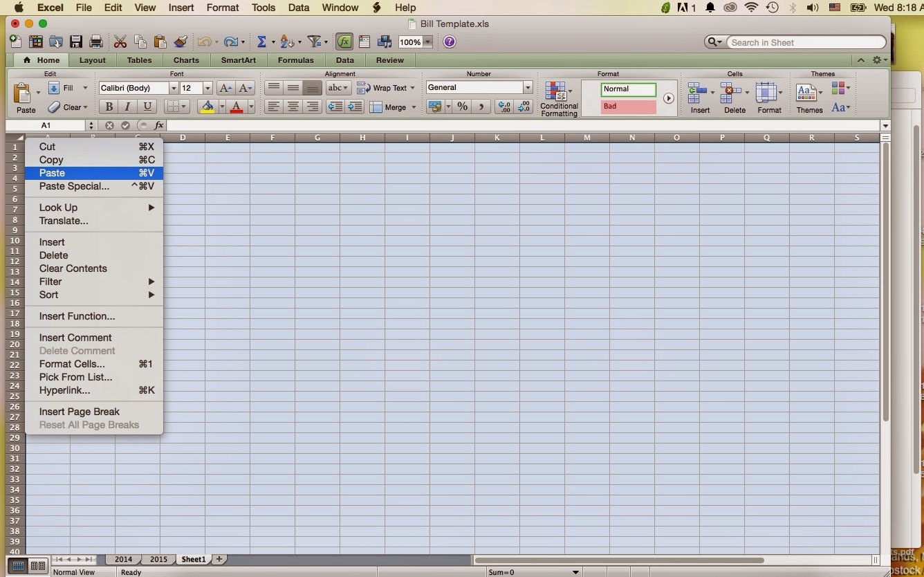Toggle Italic formatting
This screenshot has height=577, width=924.
click(127, 107)
